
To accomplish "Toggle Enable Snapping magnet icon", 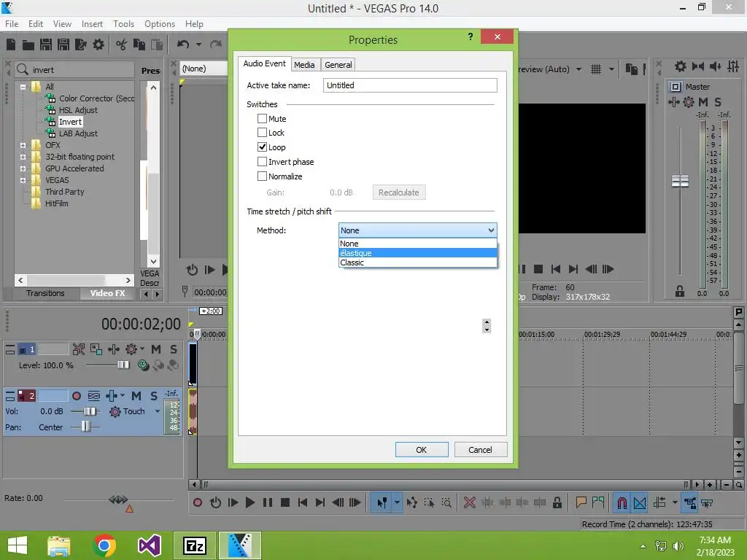I will pyautogui.click(x=622, y=502).
